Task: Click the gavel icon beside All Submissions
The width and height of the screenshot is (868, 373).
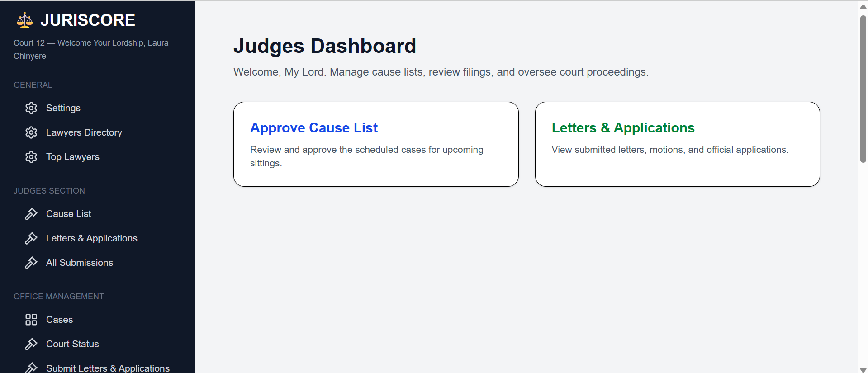Action: (x=31, y=263)
